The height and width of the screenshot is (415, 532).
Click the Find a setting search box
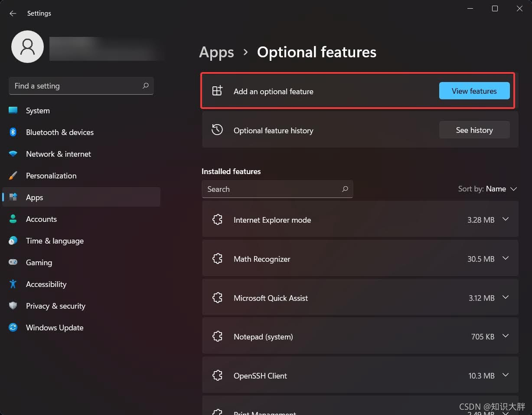(x=81, y=86)
